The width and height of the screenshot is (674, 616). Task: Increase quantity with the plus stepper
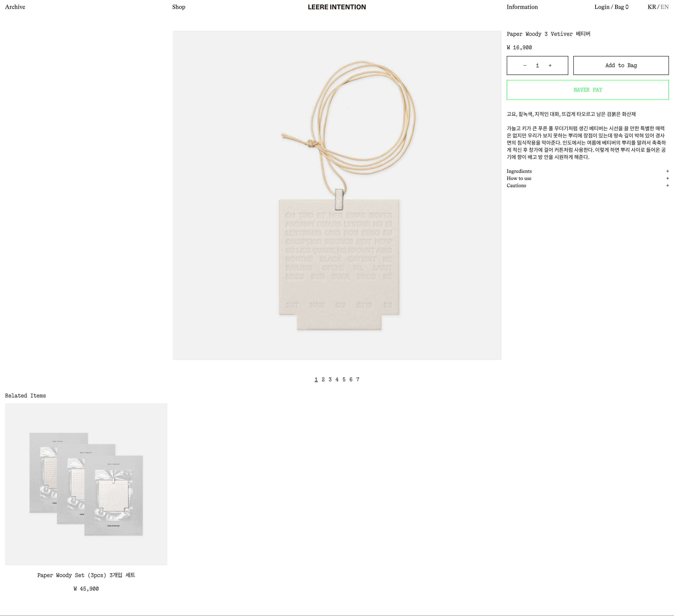point(550,65)
